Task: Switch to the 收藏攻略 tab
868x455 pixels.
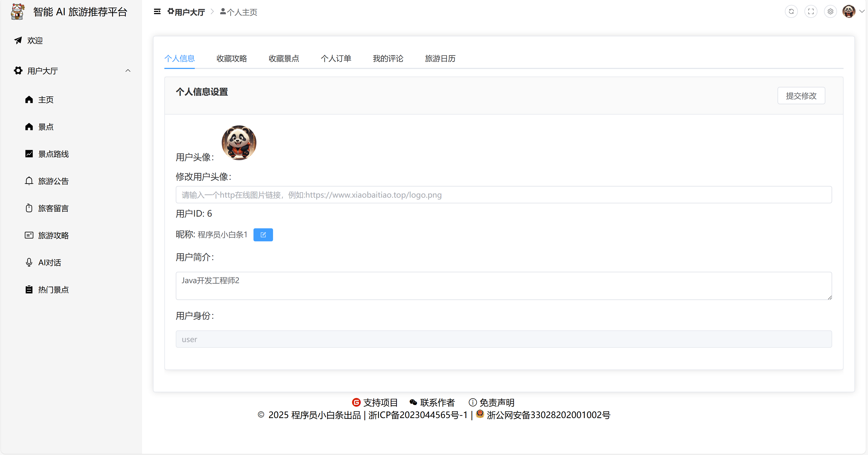Action: pyautogui.click(x=231, y=59)
